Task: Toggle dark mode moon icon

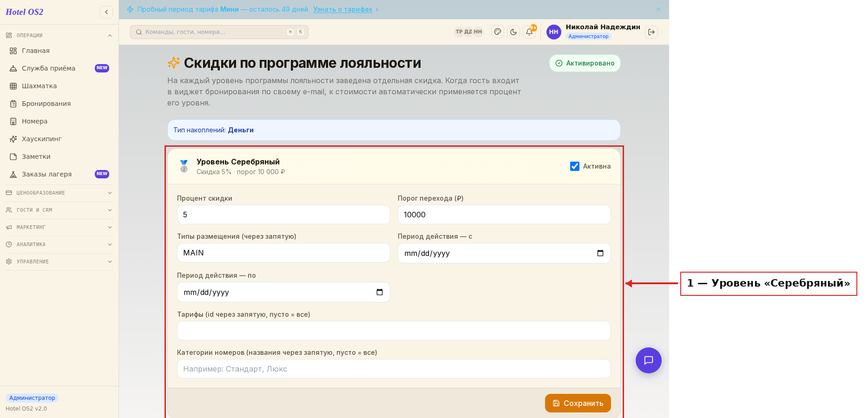Action: pos(513,32)
